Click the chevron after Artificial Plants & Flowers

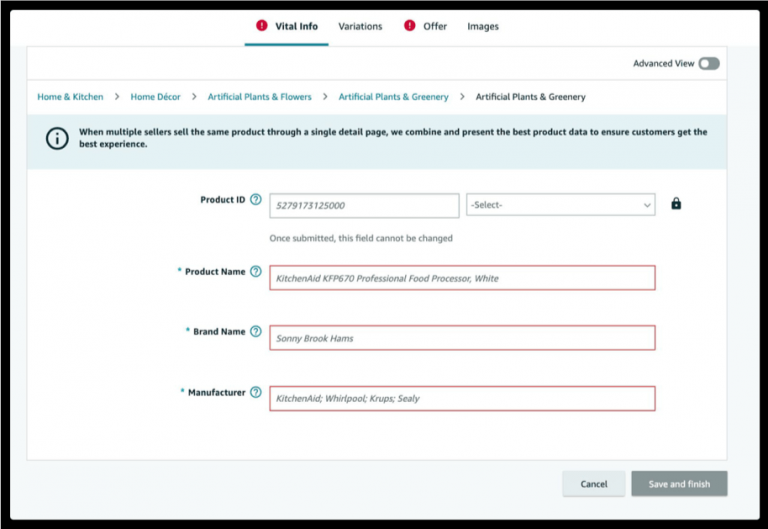click(x=325, y=97)
